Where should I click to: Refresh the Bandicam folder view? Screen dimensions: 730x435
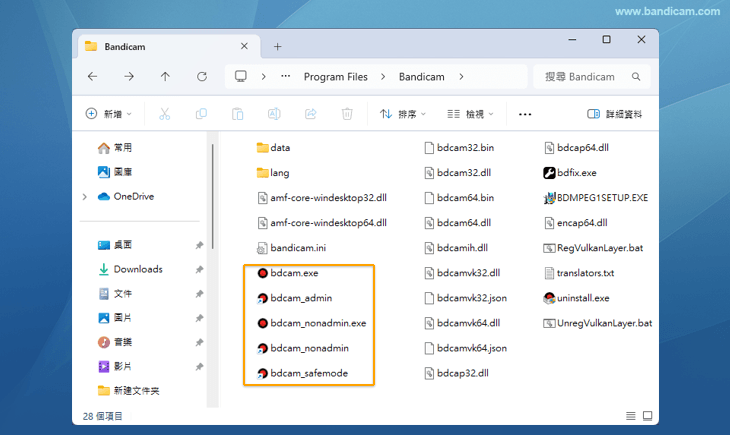(x=202, y=76)
